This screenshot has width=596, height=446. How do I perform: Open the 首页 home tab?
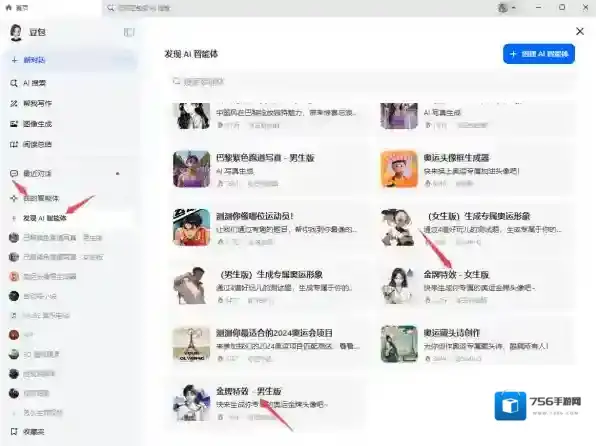(17, 8)
